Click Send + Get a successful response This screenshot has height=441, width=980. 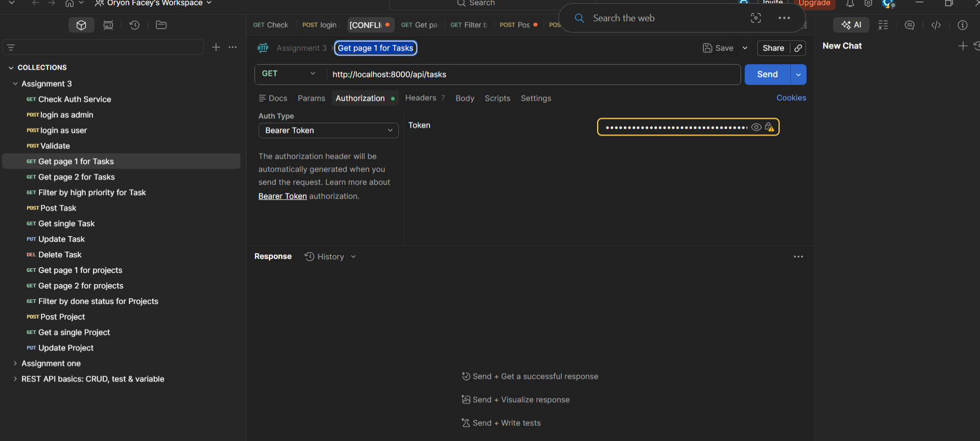[530, 377]
